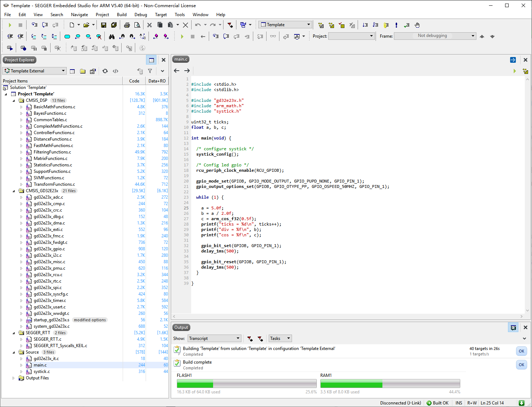Click OK for the Build complete message
This screenshot has width=532, height=407.
tap(522, 365)
